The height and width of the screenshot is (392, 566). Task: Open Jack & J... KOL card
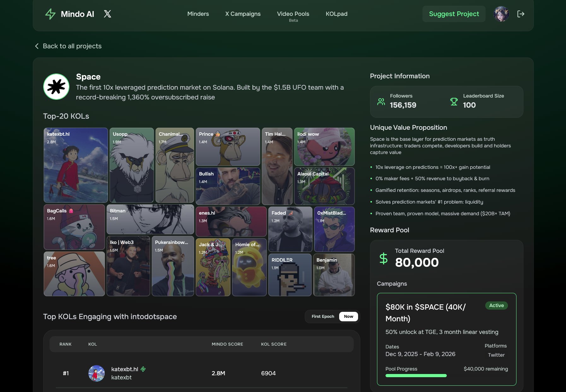tap(213, 267)
